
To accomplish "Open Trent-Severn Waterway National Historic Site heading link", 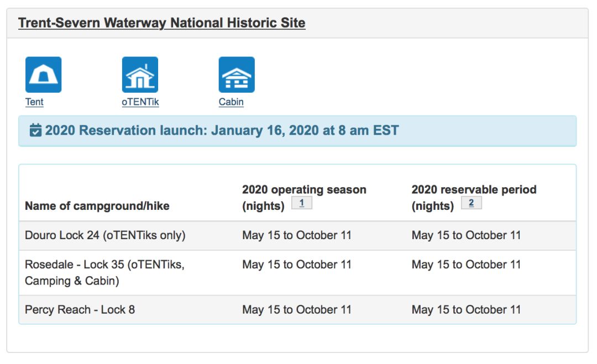I will click(x=161, y=23).
